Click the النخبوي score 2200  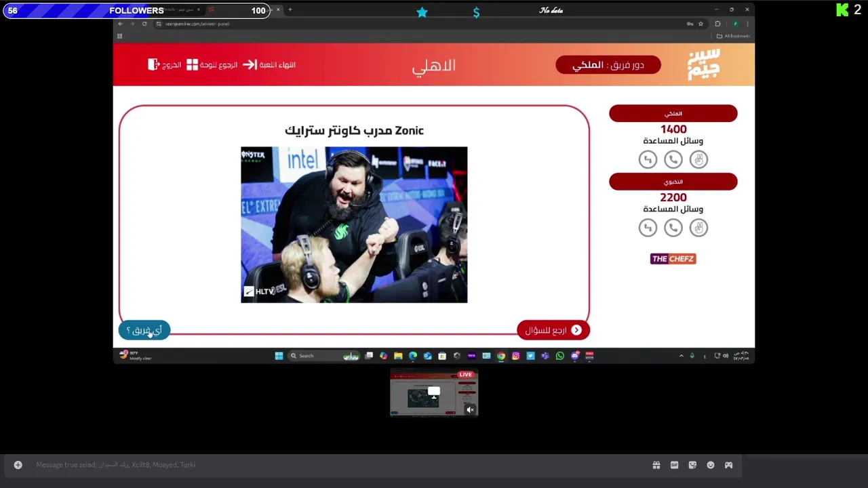(x=673, y=197)
